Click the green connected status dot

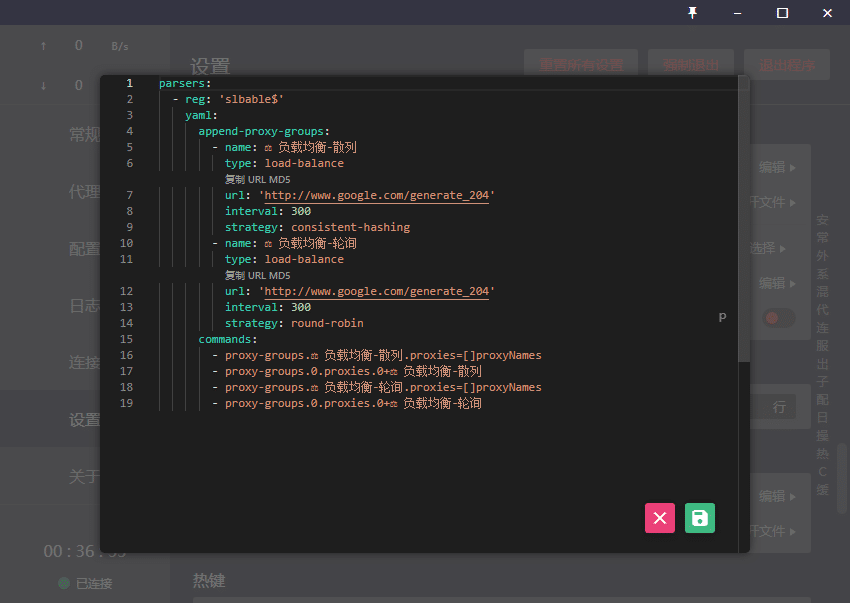tap(64, 583)
